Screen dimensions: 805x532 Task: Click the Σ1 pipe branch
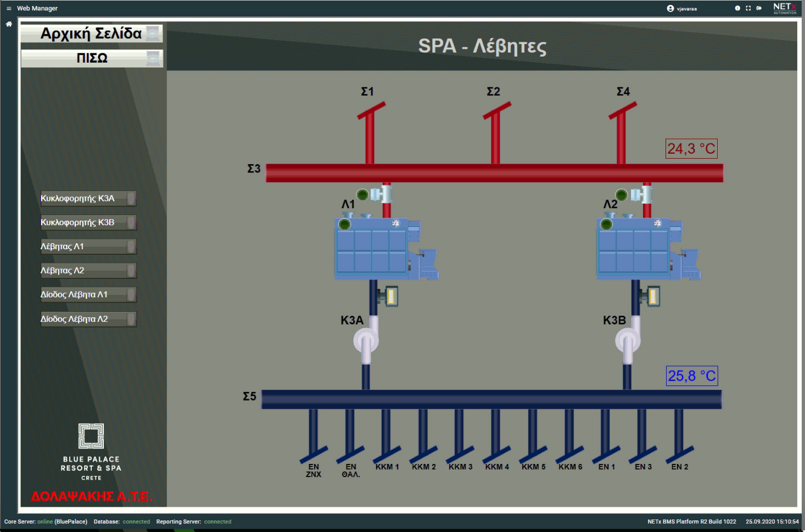coord(371,132)
